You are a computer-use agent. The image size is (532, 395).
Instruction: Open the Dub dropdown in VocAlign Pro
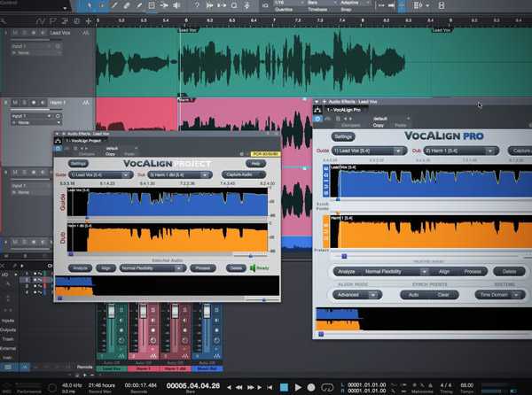461,151
